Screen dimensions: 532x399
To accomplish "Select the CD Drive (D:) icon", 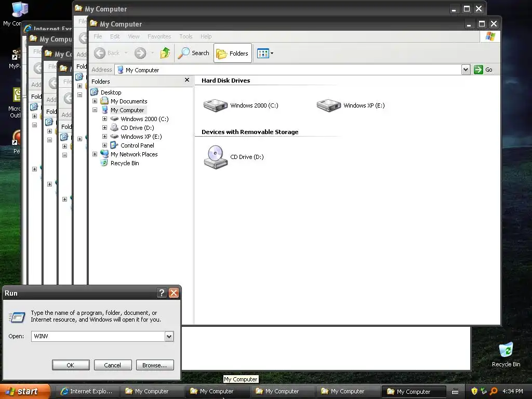I will 216,157.
